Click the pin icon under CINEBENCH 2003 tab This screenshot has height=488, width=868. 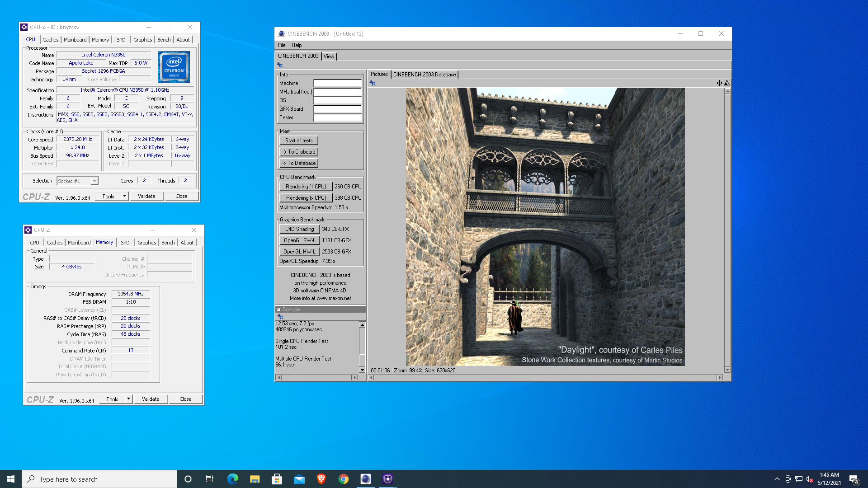(x=280, y=65)
